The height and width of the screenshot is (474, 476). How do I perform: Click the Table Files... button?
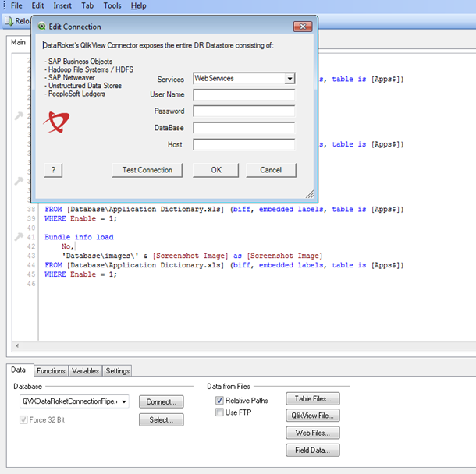click(x=312, y=399)
